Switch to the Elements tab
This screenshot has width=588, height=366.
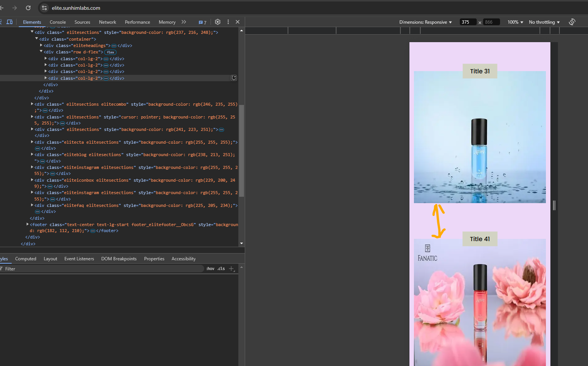pos(32,22)
